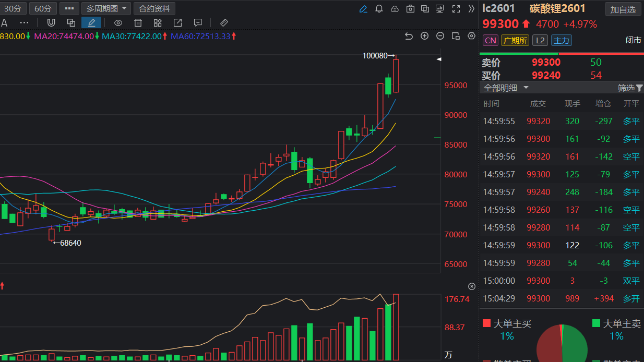Zoom in chart with plus icon
Screen dimensions: 644x362
[424, 36]
